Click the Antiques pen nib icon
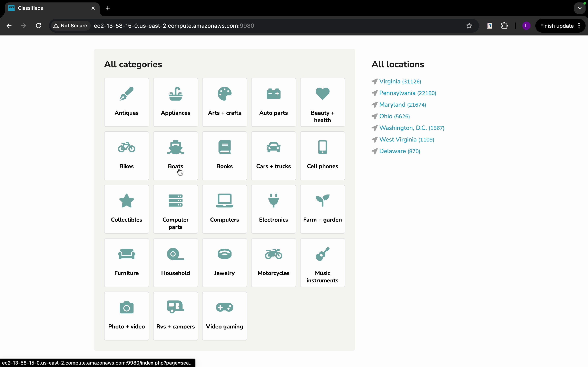 [x=126, y=94]
